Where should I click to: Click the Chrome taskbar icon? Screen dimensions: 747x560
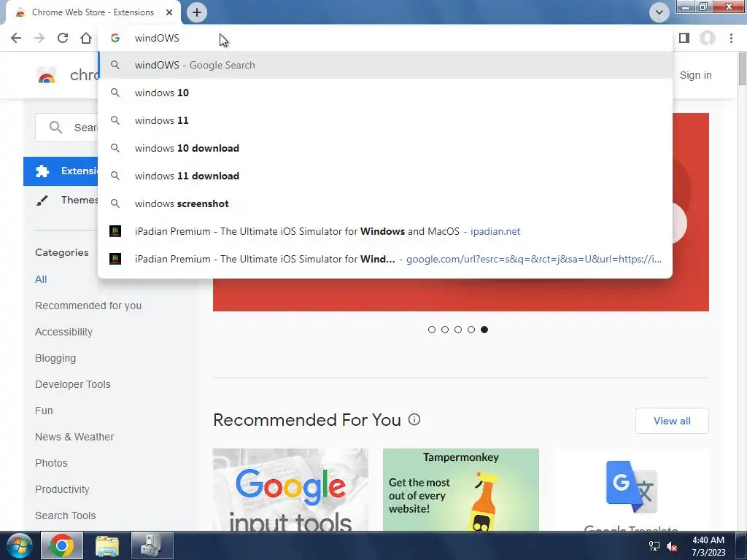62,545
